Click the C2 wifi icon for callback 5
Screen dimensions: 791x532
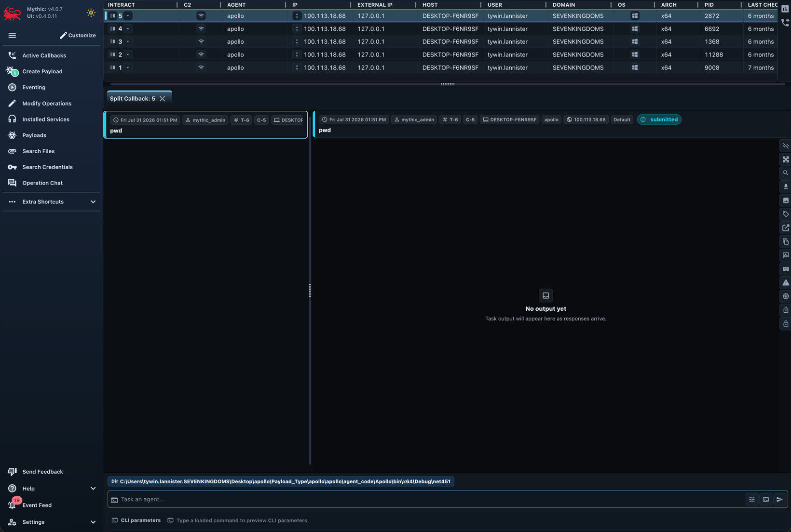201,16
